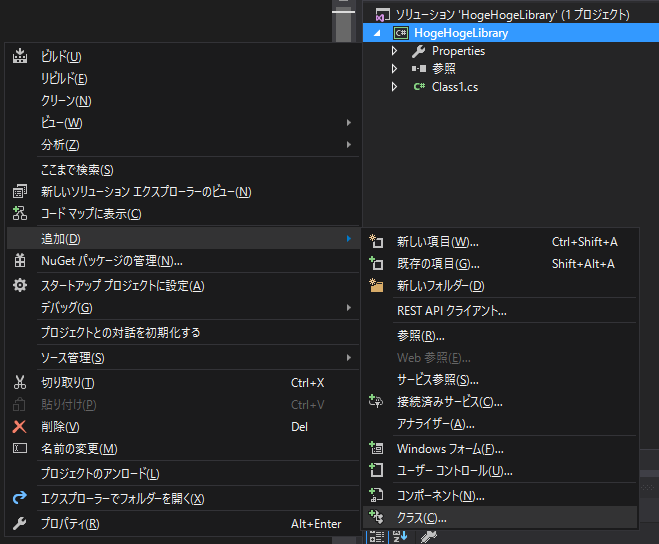This screenshot has width=659, height=544.
Task: Expand the Properties tree node
Action: pos(394,51)
